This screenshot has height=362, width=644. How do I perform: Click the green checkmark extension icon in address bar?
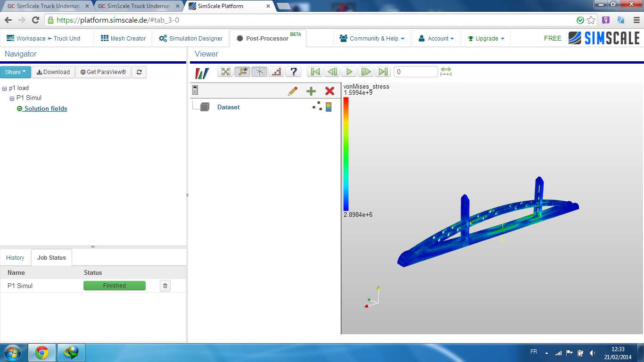[580, 20]
